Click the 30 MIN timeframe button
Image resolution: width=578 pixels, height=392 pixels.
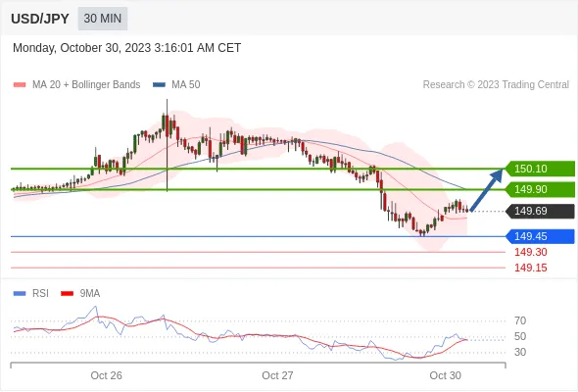tap(103, 19)
